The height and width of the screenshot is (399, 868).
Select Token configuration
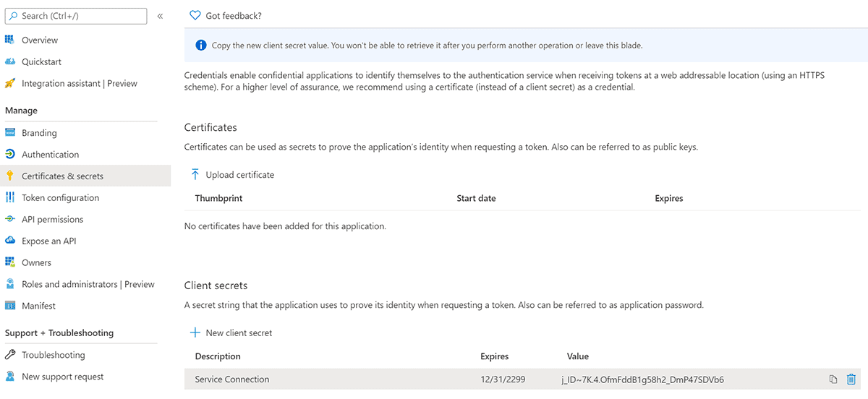pyautogui.click(x=61, y=197)
